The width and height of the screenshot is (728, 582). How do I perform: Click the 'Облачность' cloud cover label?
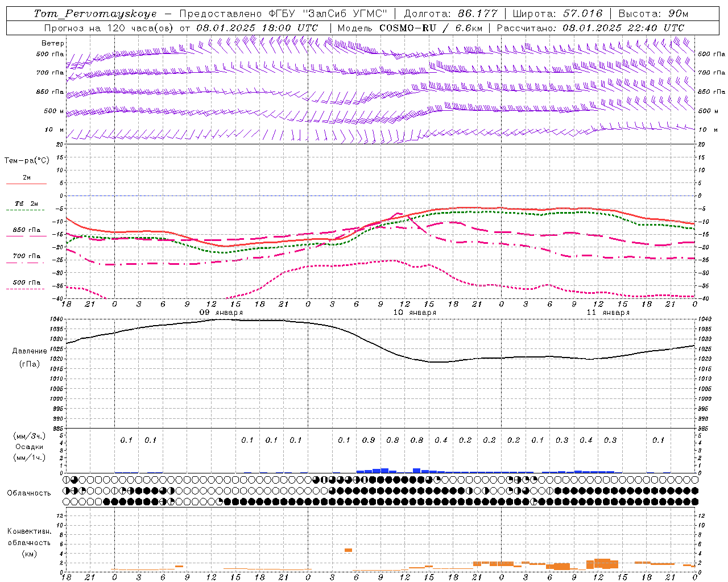coord(29,493)
